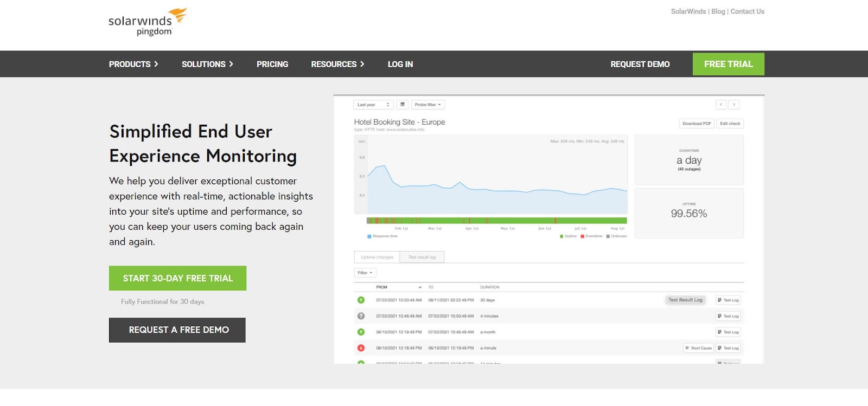Click the Unknown legend gray marker

click(x=608, y=236)
